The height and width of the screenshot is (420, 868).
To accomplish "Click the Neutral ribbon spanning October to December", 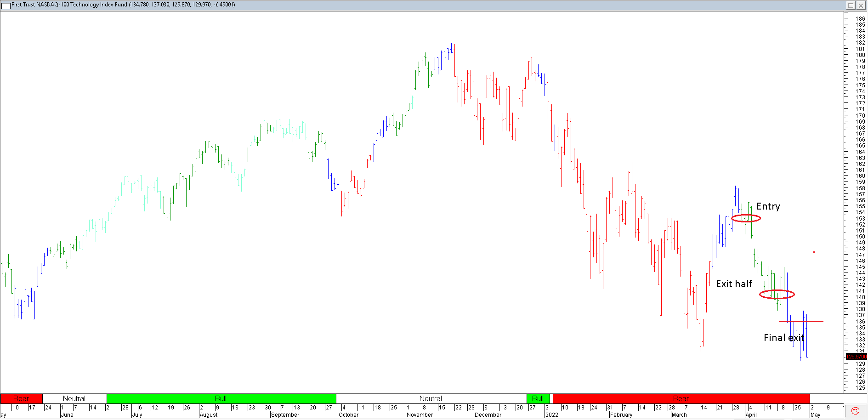I will click(x=431, y=398).
